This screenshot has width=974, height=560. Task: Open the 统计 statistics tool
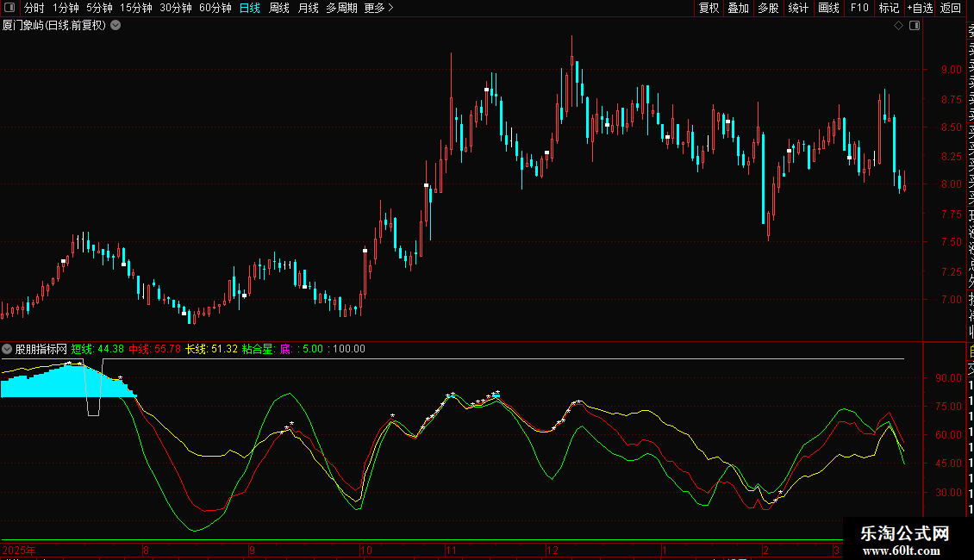pyautogui.click(x=798, y=8)
